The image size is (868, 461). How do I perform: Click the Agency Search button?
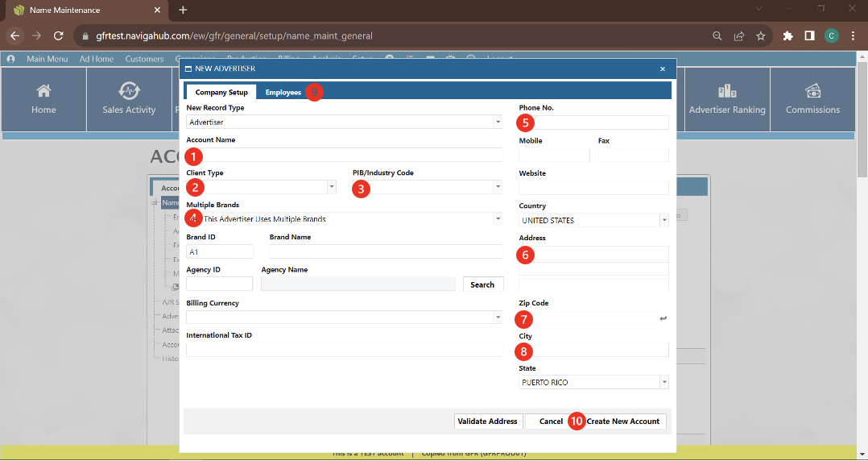482,284
